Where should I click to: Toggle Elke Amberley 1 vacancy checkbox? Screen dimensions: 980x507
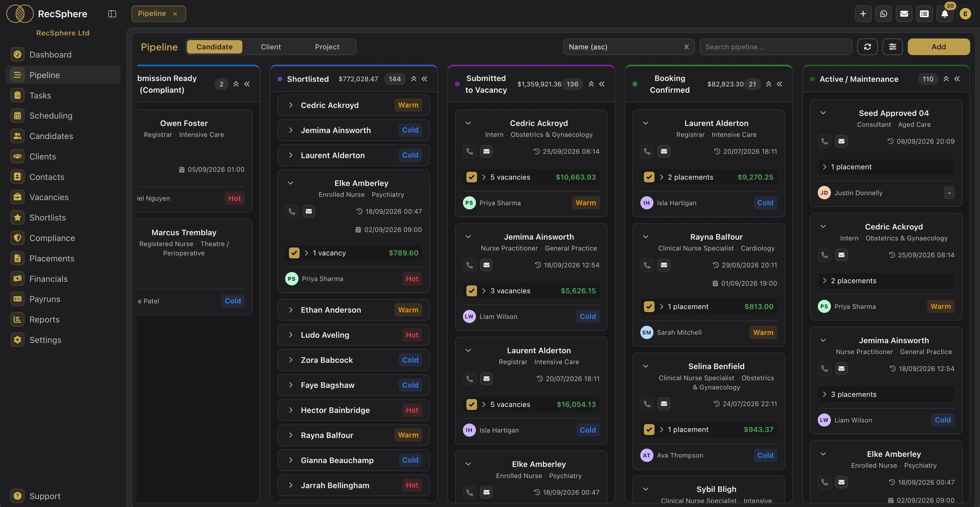coord(294,253)
